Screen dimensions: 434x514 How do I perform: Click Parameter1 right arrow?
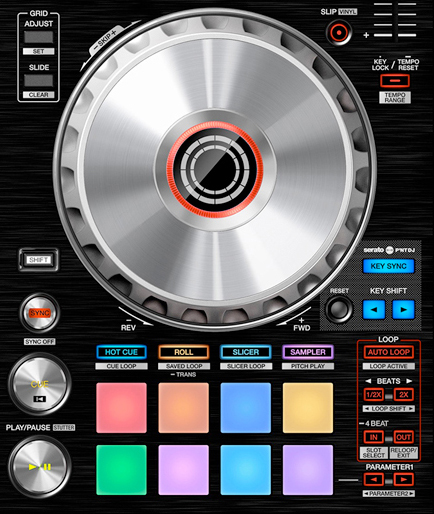click(403, 480)
